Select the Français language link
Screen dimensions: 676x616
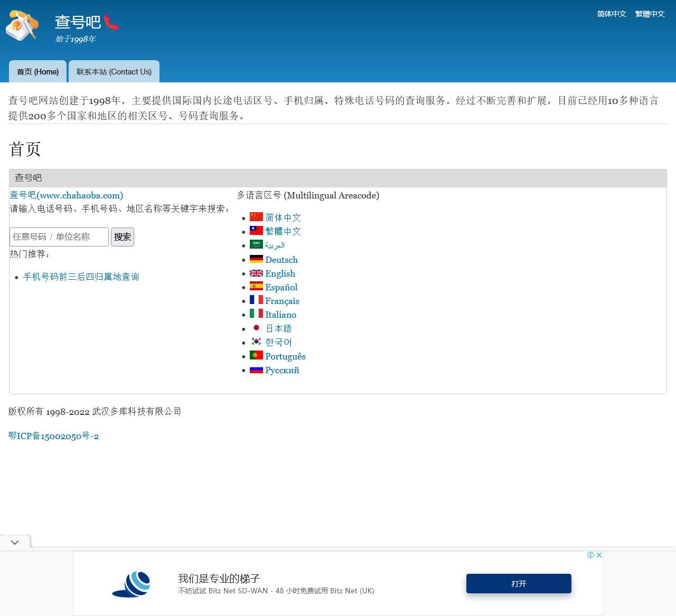[282, 301]
